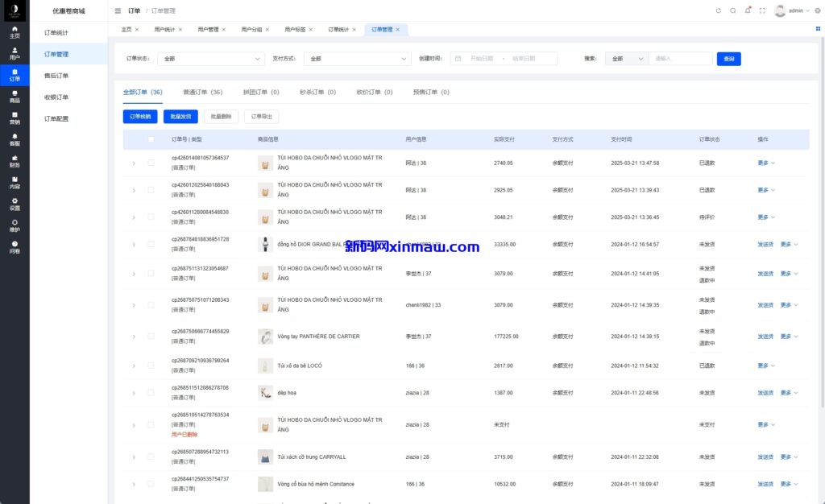
Task: Select the checkbox for order cp426014081057364537
Action: (150, 163)
